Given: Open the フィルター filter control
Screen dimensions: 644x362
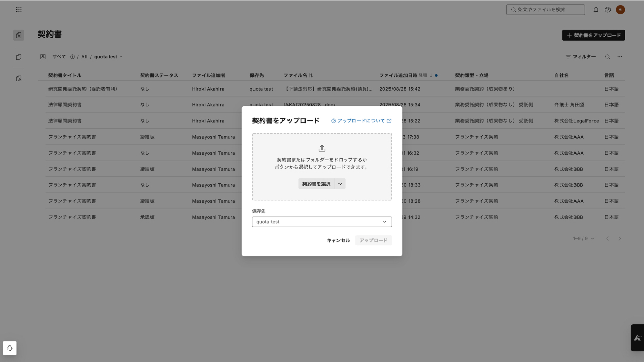Looking at the screenshot, I should pos(581,57).
